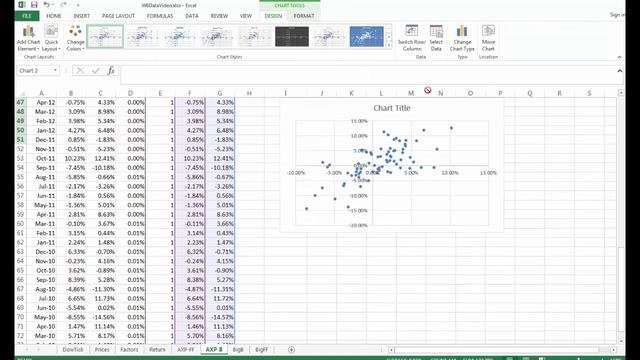Screen dimensions: 640x360
Task: Apply the dark black chart style
Action: tap(292, 36)
